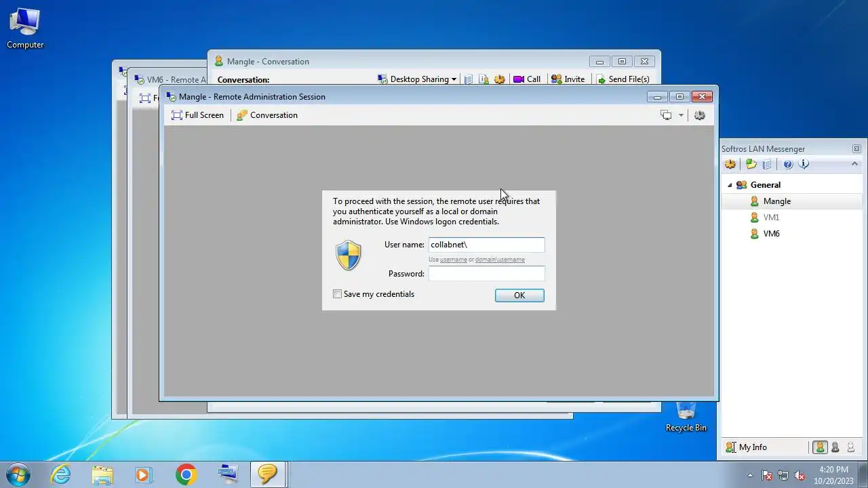Image resolution: width=868 pixels, height=488 pixels.
Task: Collapse the Softros toolbar using the up chevron
Action: [x=854, y=164]
